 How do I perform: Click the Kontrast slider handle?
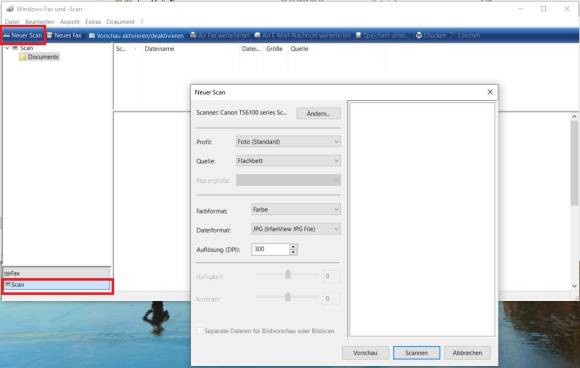pyautogui.click(x=288, y=297)
